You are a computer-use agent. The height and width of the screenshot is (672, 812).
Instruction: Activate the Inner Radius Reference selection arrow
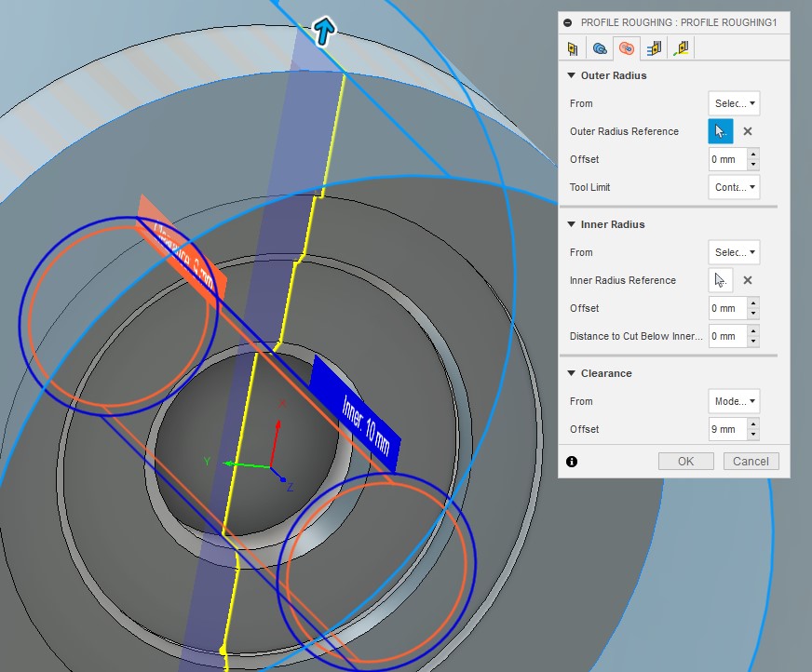tap(720, 280)
